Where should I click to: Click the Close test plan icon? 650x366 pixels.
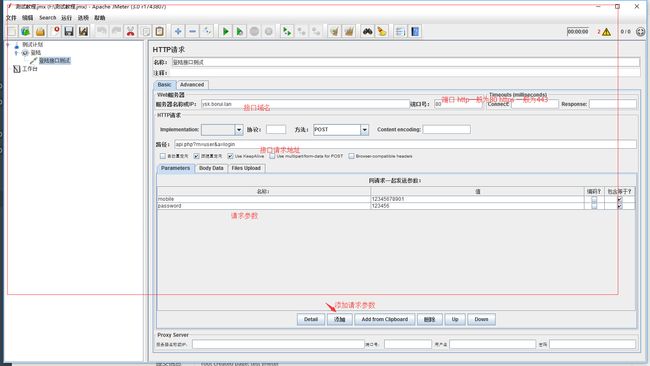[x=55, y=32]
